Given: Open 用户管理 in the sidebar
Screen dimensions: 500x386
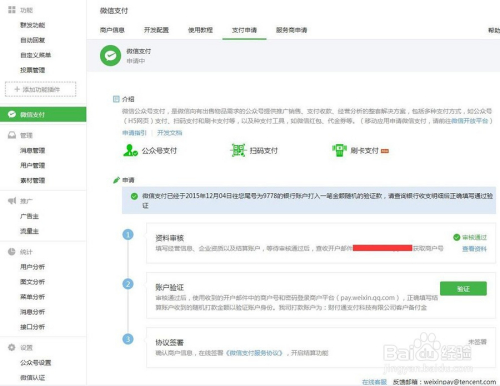Looking at the screenshot, I should (32, 165).
